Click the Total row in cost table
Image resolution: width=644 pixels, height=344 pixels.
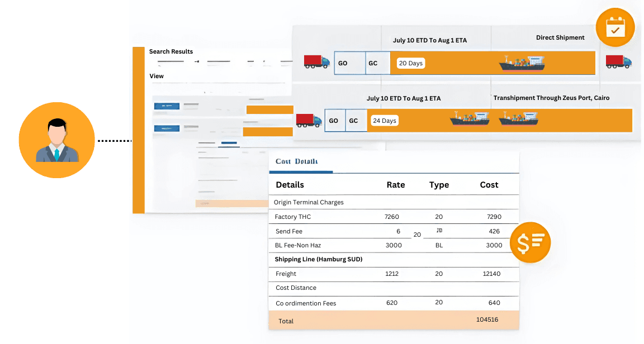click(394, 321)
